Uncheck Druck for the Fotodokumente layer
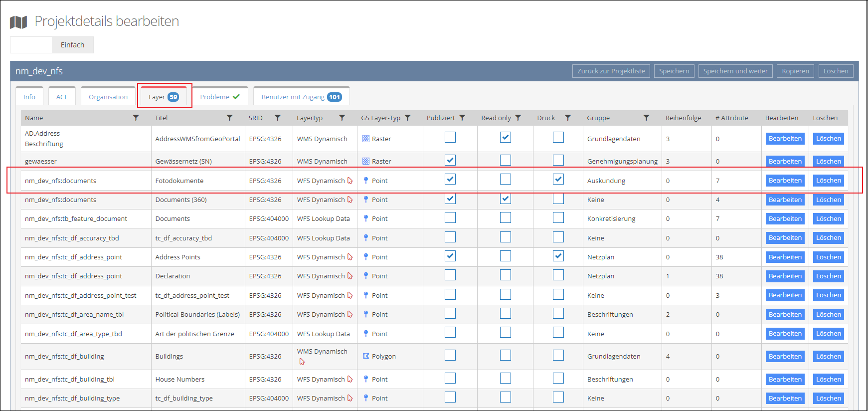The height and width of the screenshot is (411, 868). point(558,179)
